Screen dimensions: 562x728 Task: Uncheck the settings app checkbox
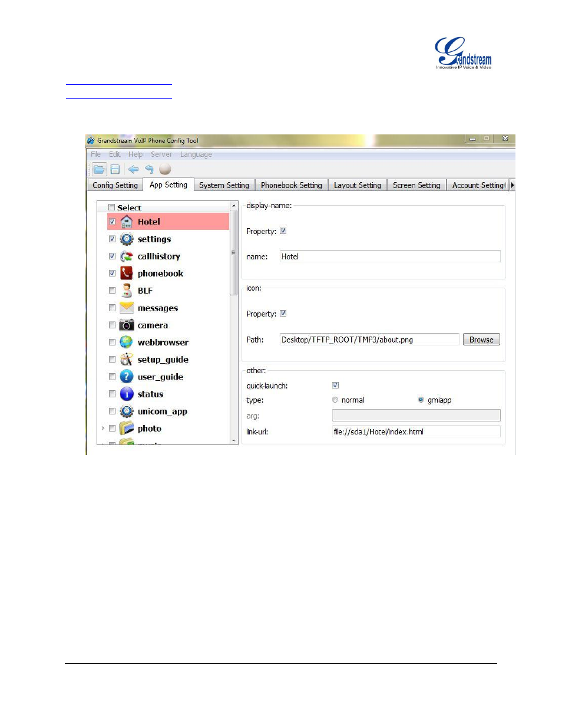pos(112,239)
